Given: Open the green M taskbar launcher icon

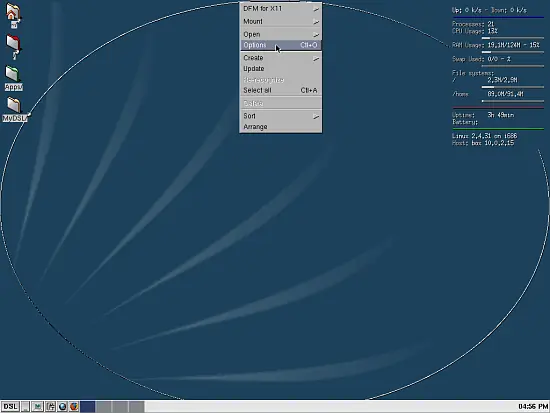Looking at the screenshot, I should tap(37, 406).
